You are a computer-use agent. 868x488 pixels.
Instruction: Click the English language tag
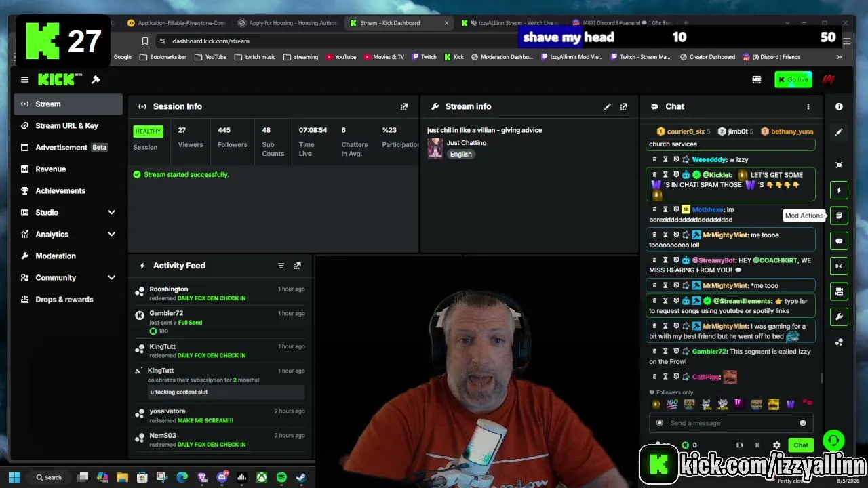[460, 155]
